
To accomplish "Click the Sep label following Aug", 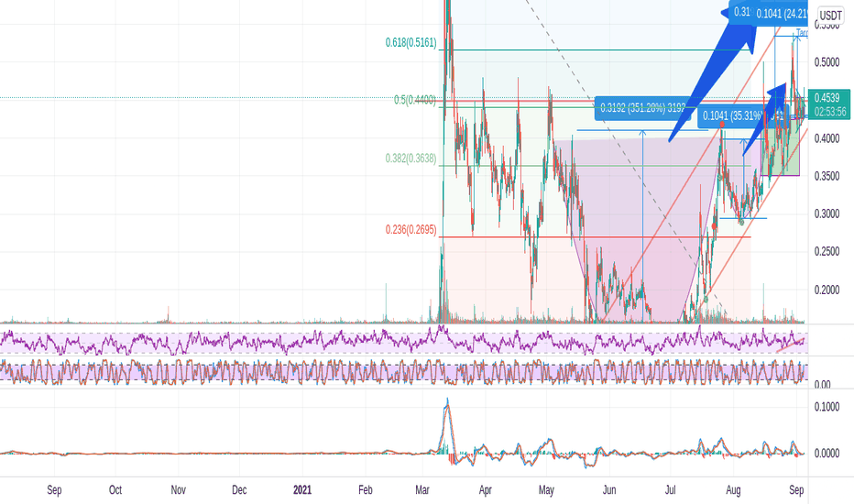I will point(796,490).
